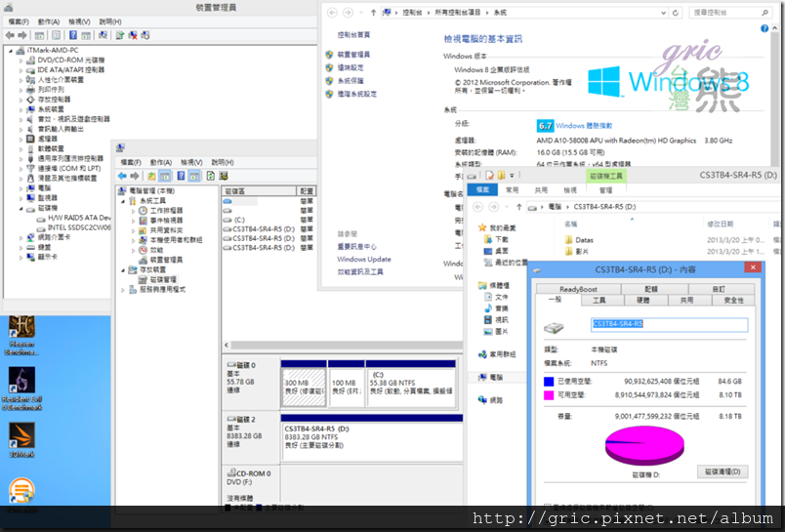Open Windows 體驗指數 link
The image size is (785, 532).
coord(584,126)
